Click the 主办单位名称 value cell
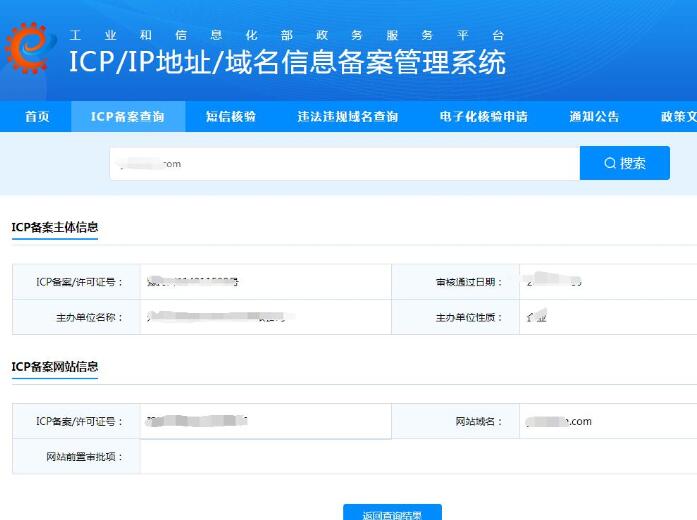Screen dimensions: 697x520 click(220, 318)
